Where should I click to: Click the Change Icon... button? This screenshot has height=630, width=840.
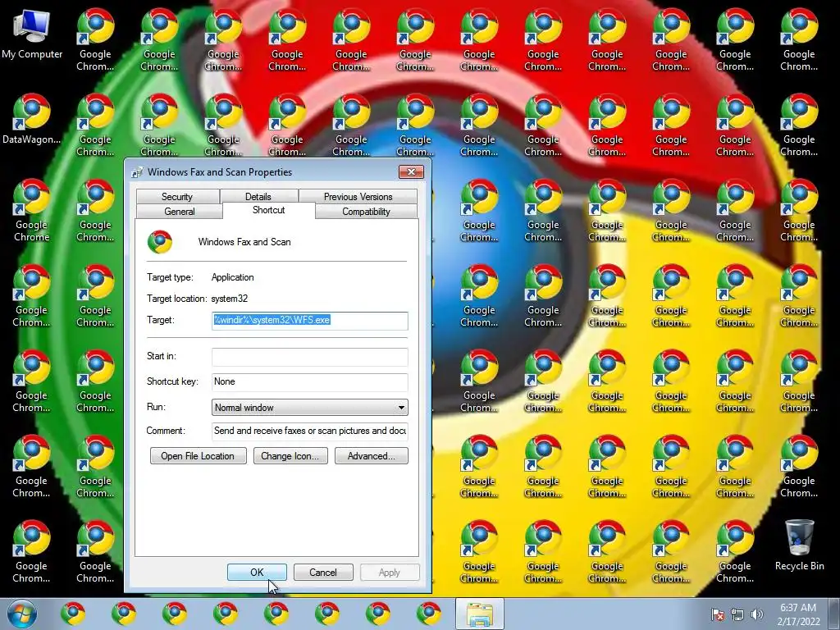[x=290, y=456]
